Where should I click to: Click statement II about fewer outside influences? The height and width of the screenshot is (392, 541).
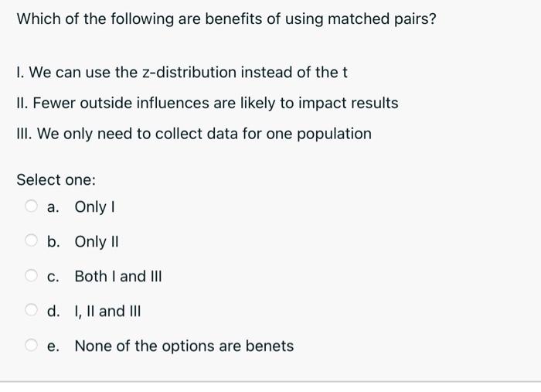coord(207,103)
